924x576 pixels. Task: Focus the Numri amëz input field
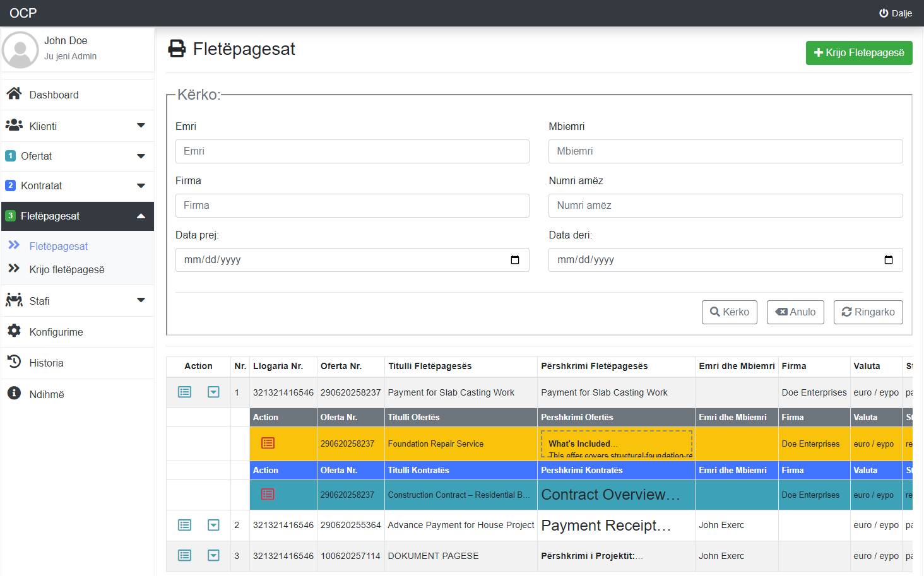726,206
